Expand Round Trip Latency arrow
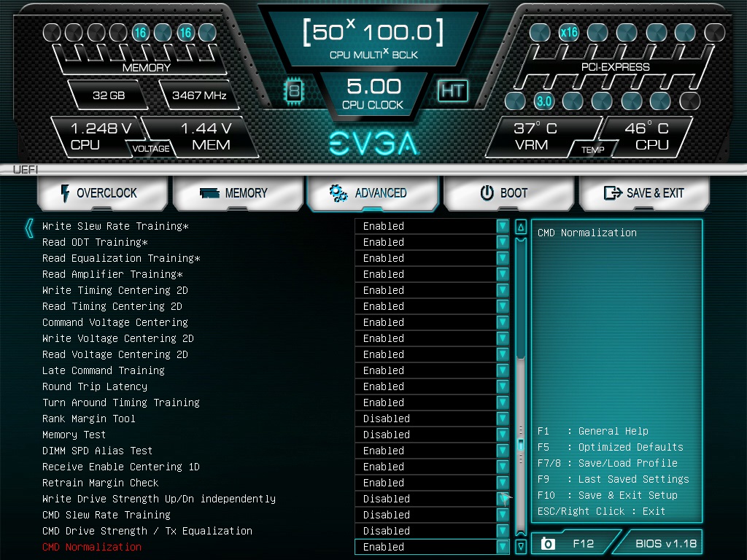 (x=502, y=386)
